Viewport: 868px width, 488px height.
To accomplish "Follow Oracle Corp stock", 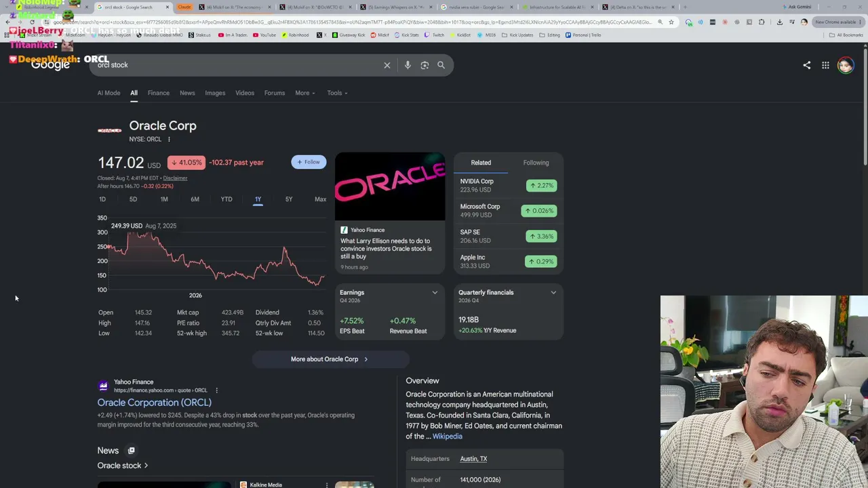I will pos(309,162).
